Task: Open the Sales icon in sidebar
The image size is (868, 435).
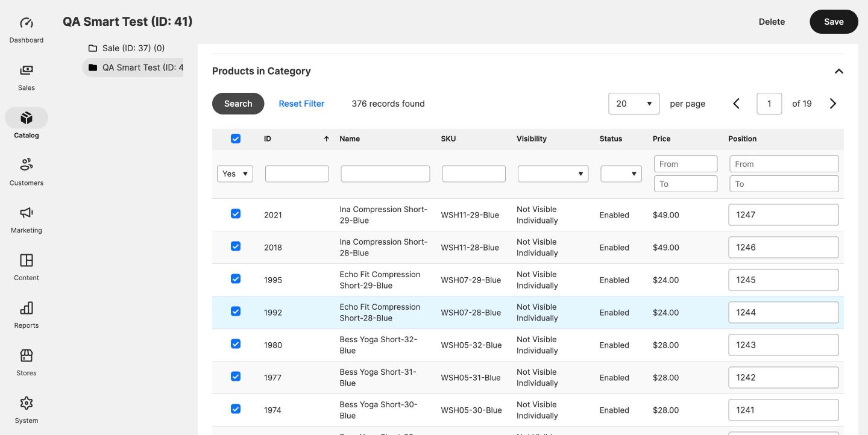Action: [x=27, y=70]
